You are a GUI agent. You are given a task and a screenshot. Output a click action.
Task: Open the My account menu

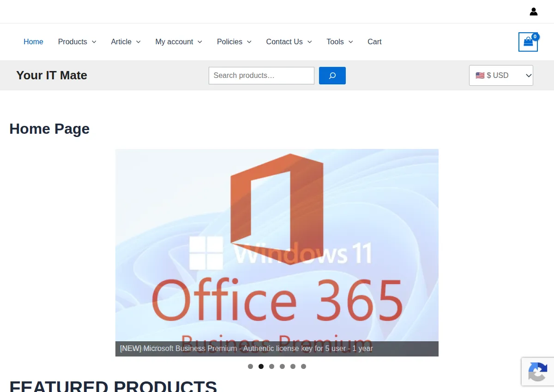click(x=174, y=42)
